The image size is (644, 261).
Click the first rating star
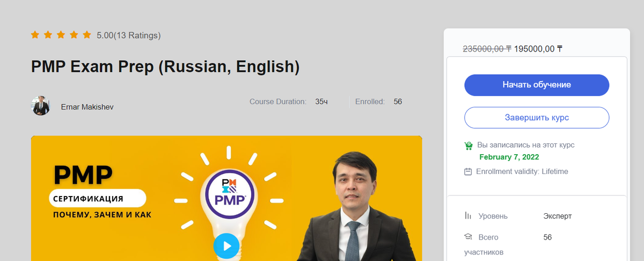coord(35,35)
